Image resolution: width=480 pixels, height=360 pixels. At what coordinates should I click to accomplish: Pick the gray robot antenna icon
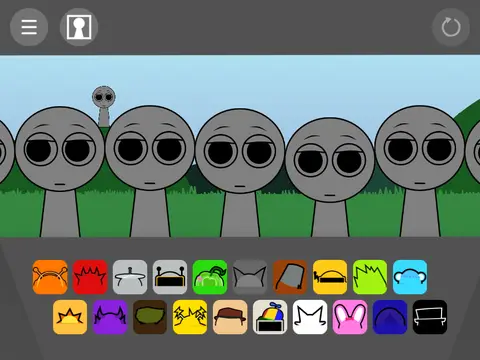170,277
